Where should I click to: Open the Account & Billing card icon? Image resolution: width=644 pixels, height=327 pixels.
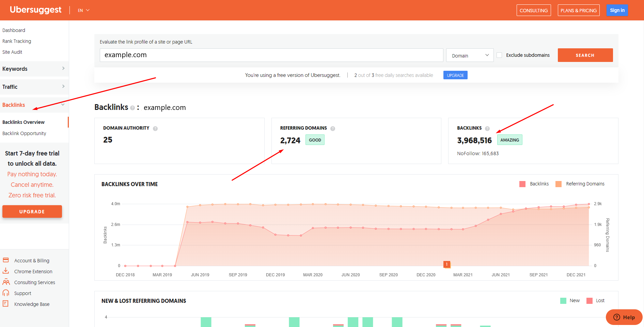[x=6, y=260]
